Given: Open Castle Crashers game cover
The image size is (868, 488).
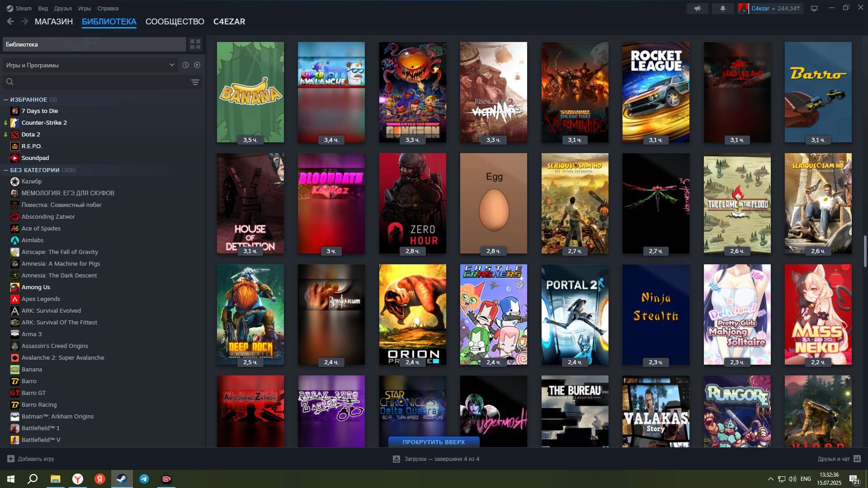Looking at the screenshot, I should tap(494, 314).
